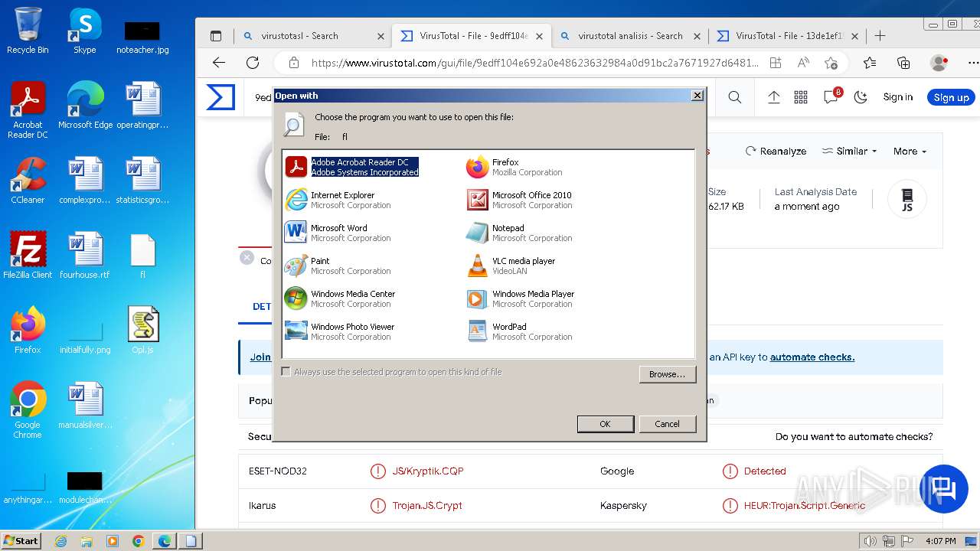
Task: Select Adobe Acrobat Reader DC in program list
Action: (x=352, y=167)
